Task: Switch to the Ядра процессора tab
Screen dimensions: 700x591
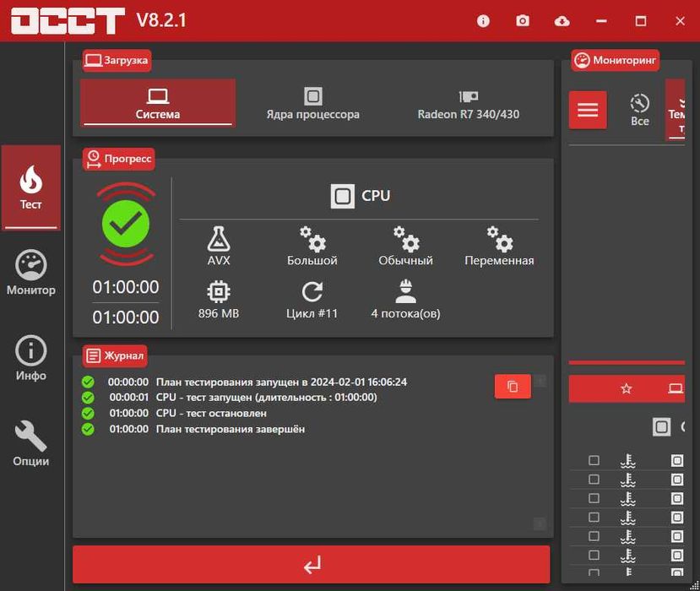Action: click(313, 104)
